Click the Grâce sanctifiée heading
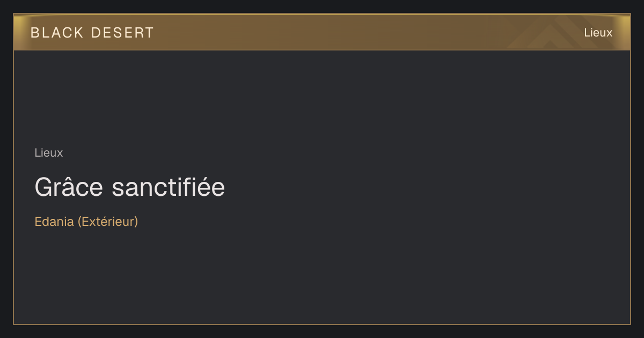This screenshot has height=338, width=644. click(130, 187)
